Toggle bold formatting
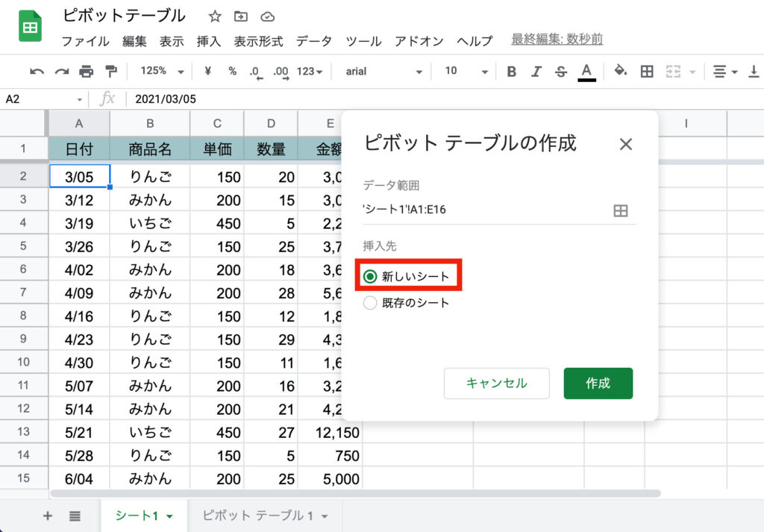 [x=511, y=72]
